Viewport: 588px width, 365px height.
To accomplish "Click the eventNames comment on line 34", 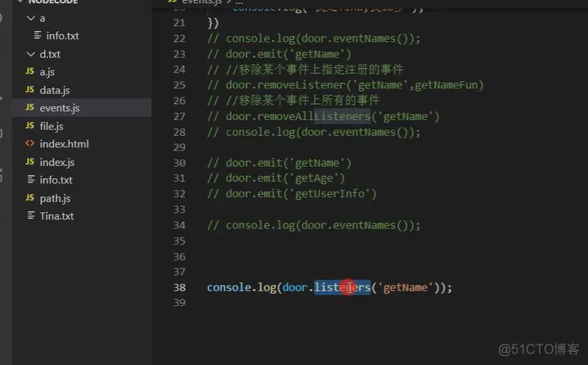I will 313,225.
